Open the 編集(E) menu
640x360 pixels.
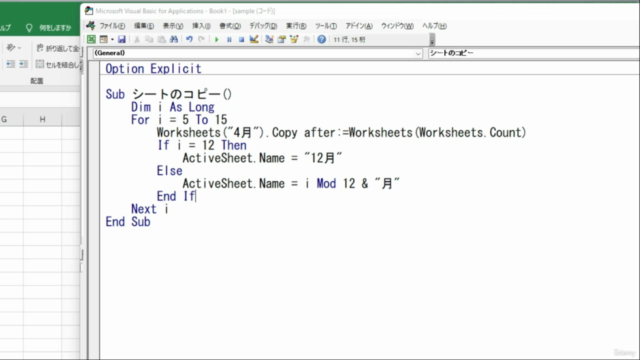[144, 26]
